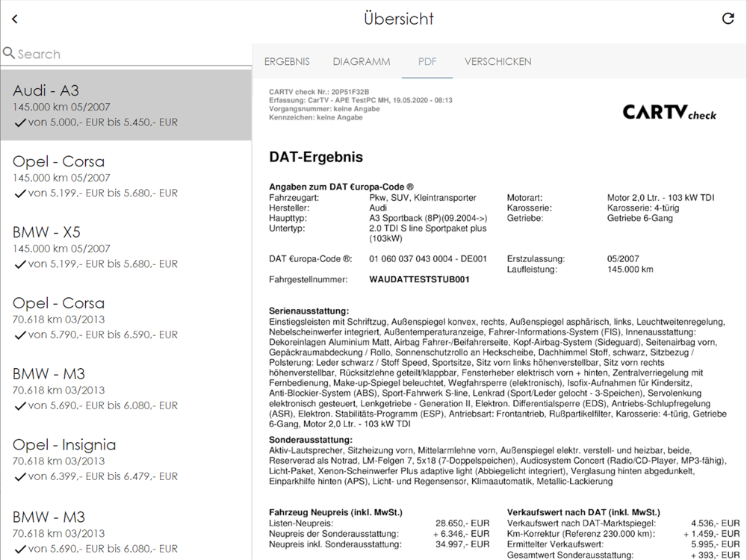Refresh the Übersicht page
Screen dimensions: 747x560
click(x=728, y=19)
